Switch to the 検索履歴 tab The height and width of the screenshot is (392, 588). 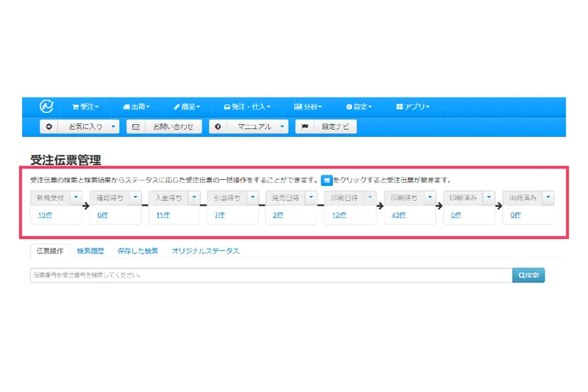(x=90, y=251)
